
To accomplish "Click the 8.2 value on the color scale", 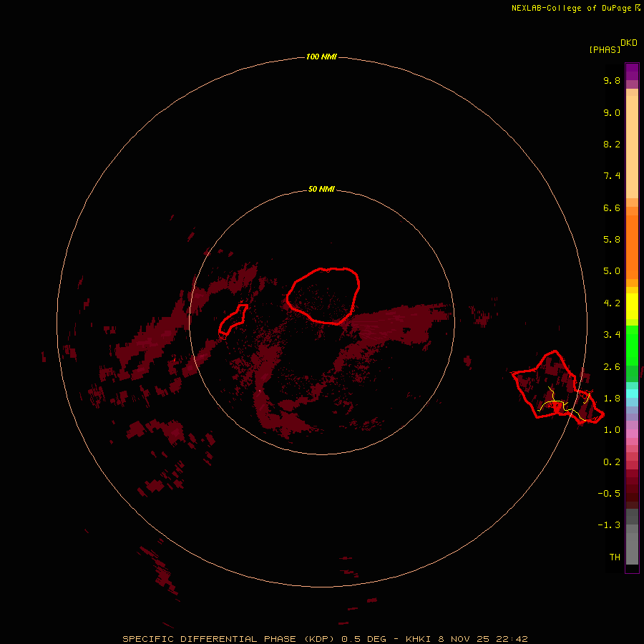I will tap(612, 145).
